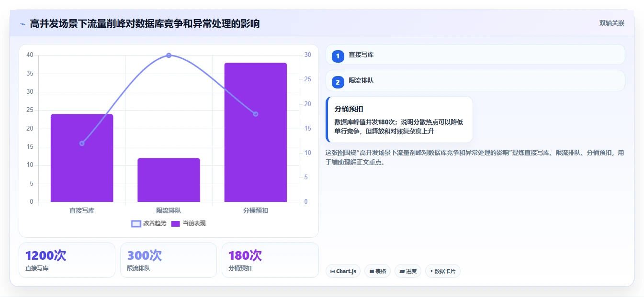Image resolution: width=644 pixels, height=297 pixels.
Task: Click the description paragraph starting 这张图围绕
Action: [x=475, y=157]
